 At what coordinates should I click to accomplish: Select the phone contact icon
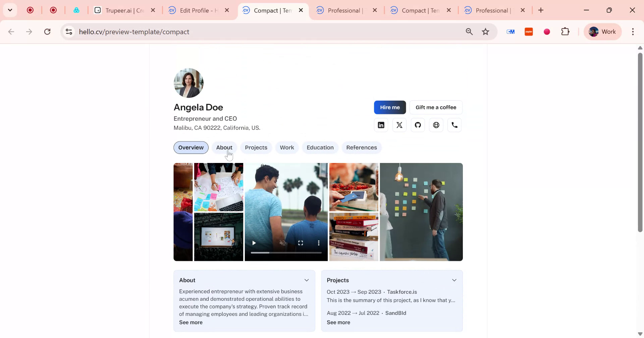coord(454,125)
